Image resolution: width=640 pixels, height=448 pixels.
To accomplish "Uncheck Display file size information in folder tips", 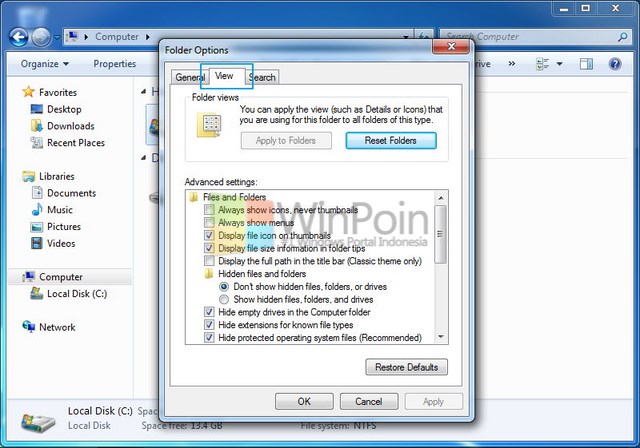I will [x=209, y=248].
